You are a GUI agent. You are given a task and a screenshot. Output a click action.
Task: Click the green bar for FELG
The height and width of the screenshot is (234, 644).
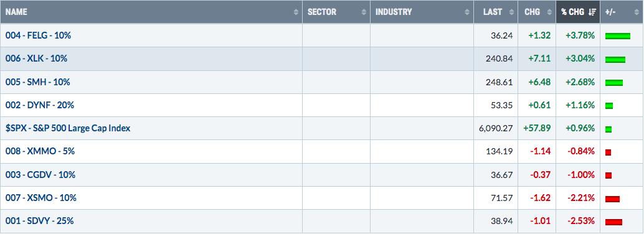[x=618, y=36]
